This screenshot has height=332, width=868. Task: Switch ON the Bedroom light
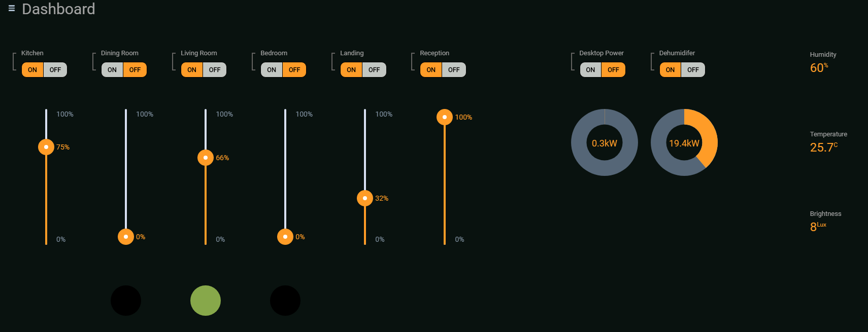(x=272, y=70)
